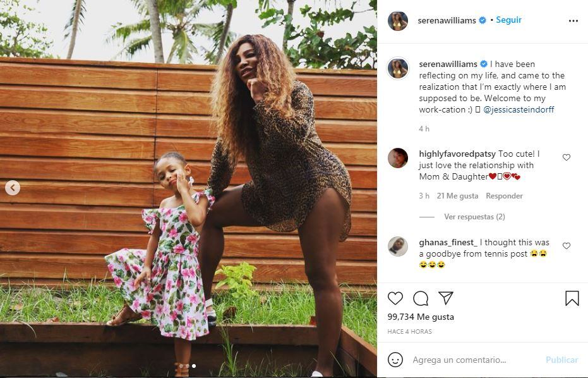Reply to highlyfavoredpatsy with Responder
This screenshot has height=378, width=588.
click(504, 196)
